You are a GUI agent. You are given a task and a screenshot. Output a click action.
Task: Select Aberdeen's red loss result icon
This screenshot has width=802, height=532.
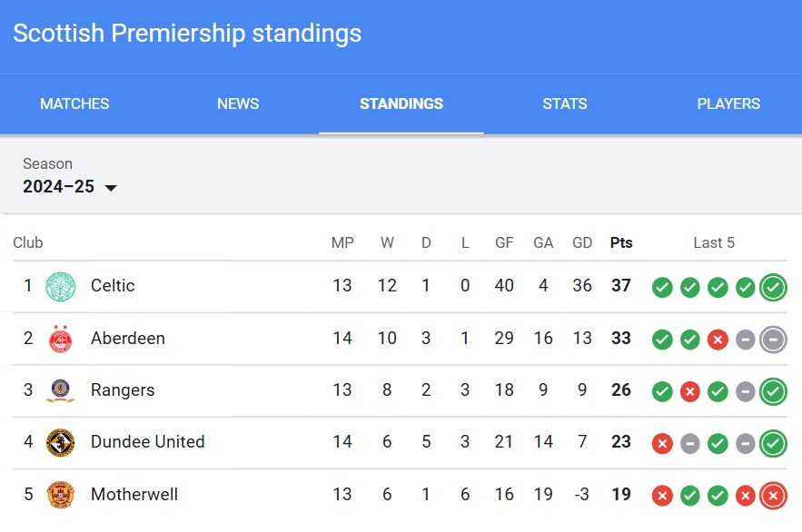coord(718,340)
